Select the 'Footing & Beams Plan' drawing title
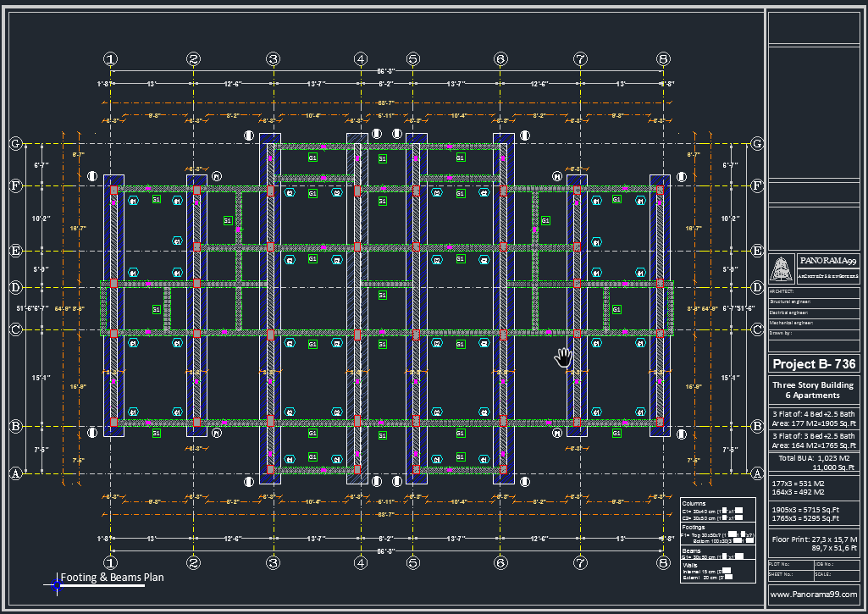 click(112, 577)
